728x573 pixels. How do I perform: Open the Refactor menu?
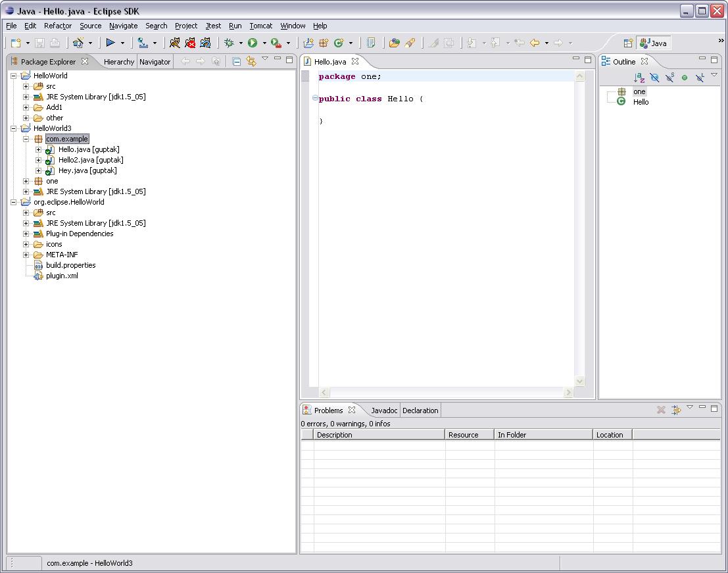[x=58, y=26]
